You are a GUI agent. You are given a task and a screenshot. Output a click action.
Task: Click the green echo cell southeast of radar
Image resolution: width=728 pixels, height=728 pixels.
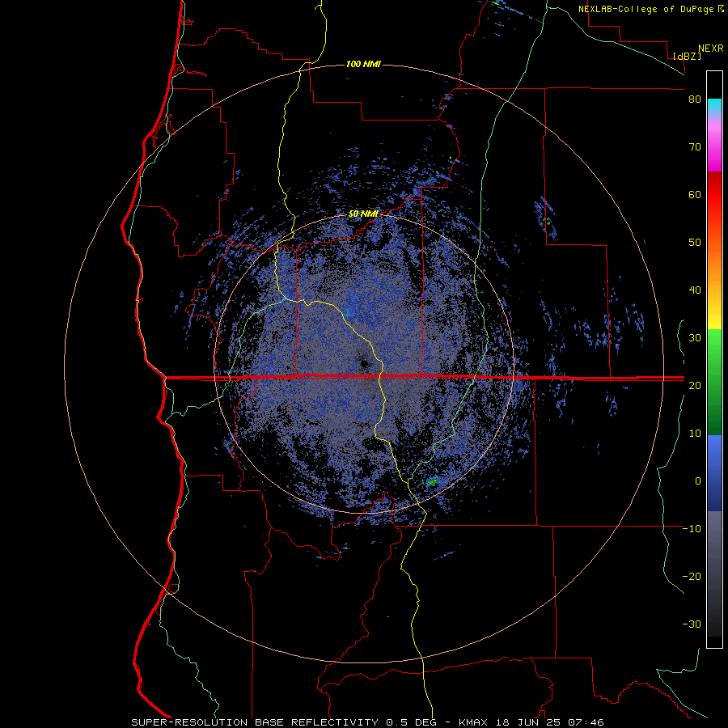433,482
